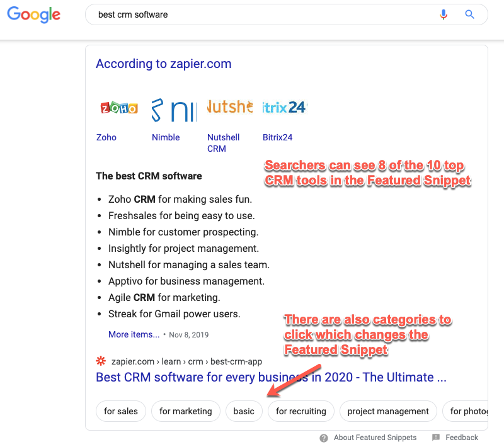Activate the voice search microphone icon

point(444,14)
